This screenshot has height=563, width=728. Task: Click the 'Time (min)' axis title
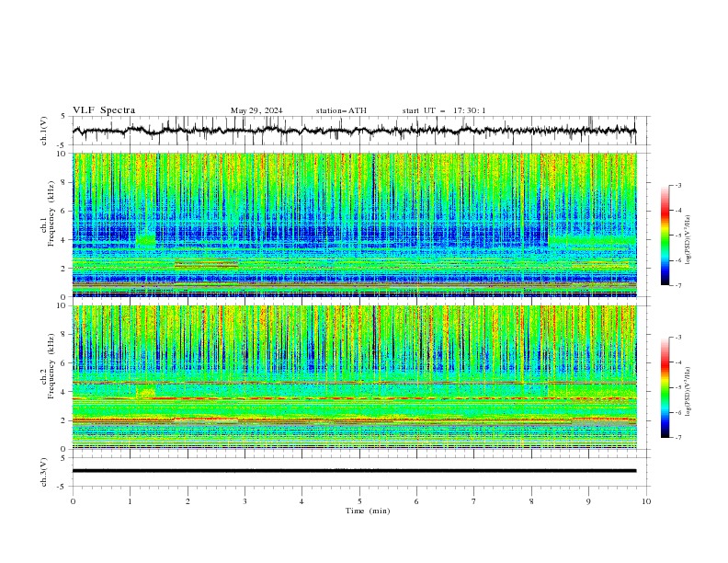click(368, 511)
